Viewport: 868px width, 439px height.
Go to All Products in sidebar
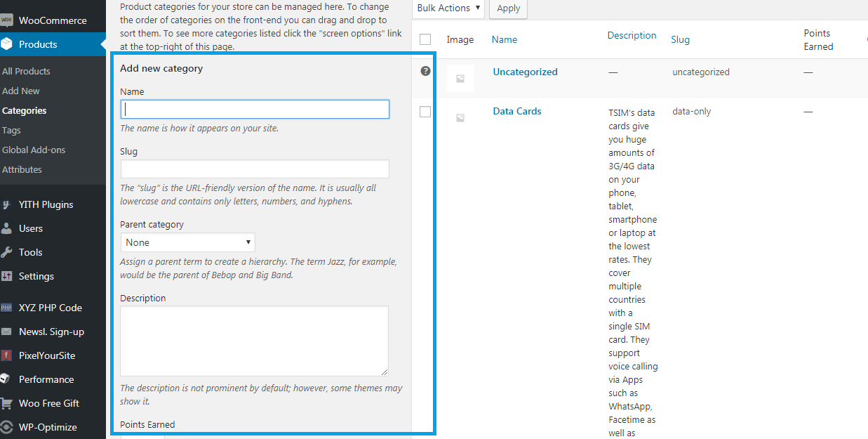26,71
